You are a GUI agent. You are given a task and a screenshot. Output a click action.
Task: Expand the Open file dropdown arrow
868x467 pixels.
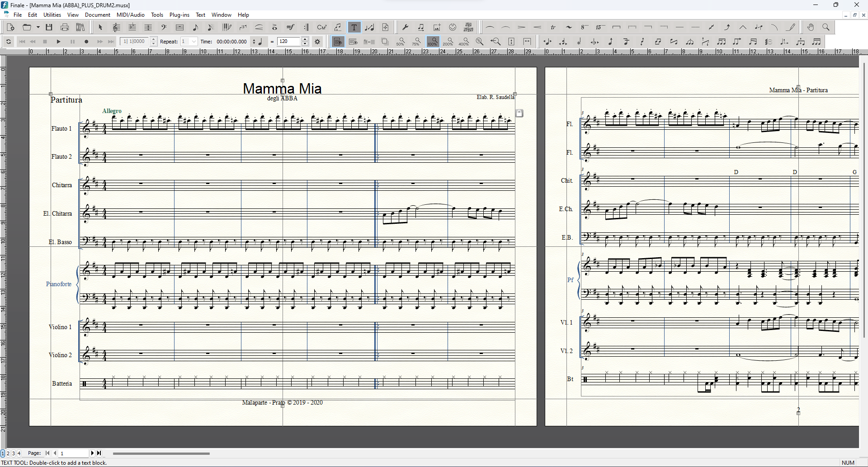38,28
